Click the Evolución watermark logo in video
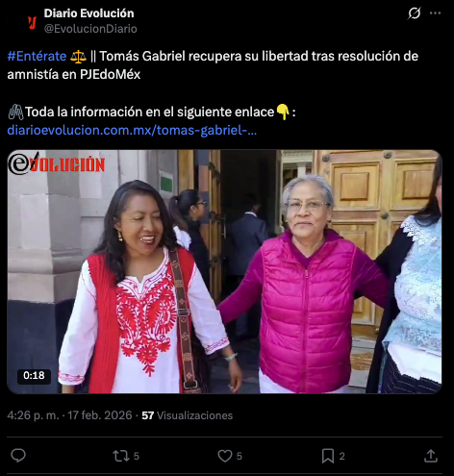 (x=57, y=163)
